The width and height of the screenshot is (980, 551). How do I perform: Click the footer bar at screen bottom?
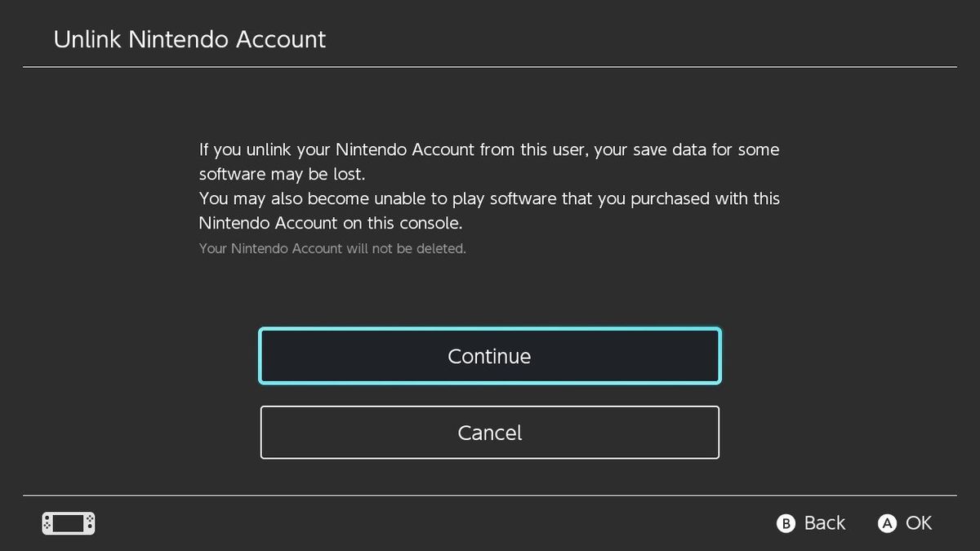pos(490,523)
